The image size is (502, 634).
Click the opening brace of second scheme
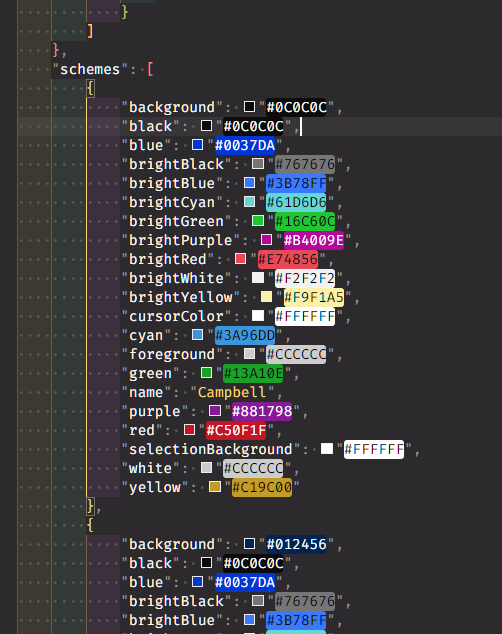(91, 525)
